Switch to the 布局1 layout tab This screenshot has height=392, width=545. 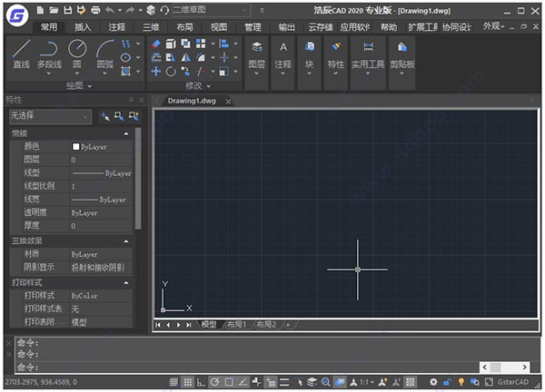click(236, 325)
